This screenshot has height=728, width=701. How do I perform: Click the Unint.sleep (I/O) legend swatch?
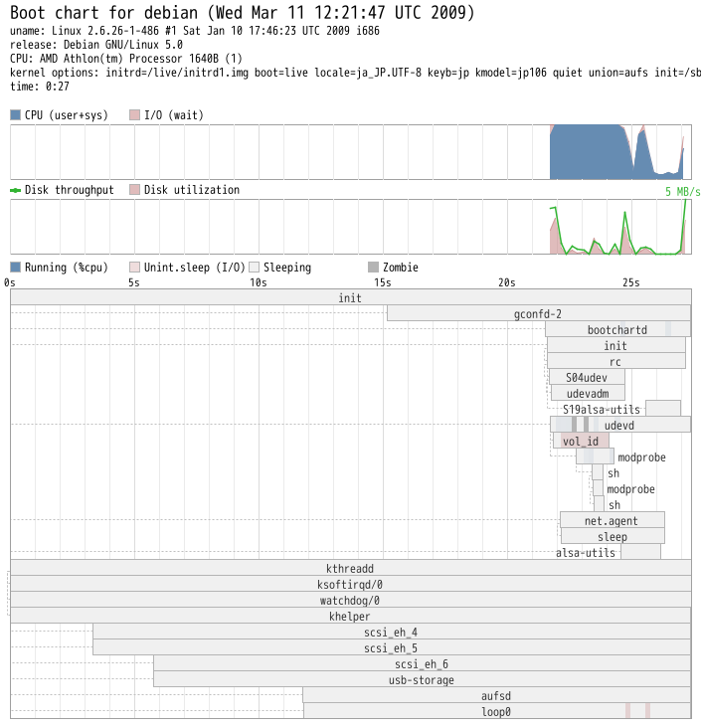pyautogui.click(x=134, y=267)
